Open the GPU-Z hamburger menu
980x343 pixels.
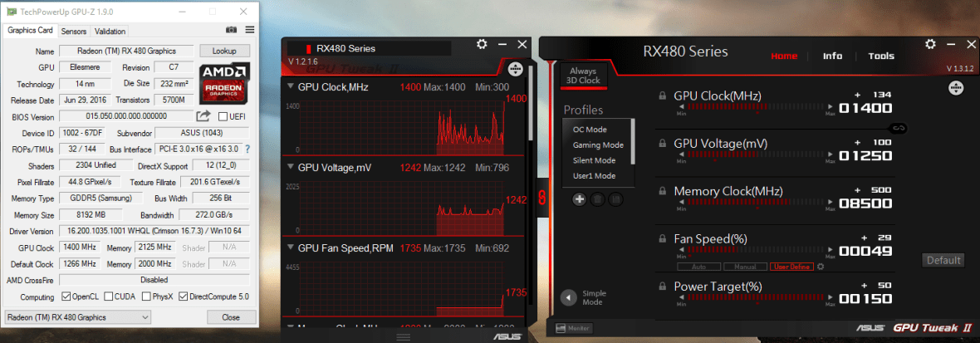point(248,31)
